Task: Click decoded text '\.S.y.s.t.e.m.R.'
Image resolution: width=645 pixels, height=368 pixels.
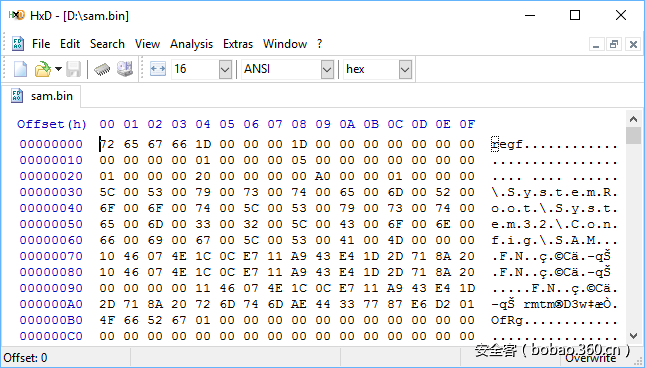Action: coord(554,192)
